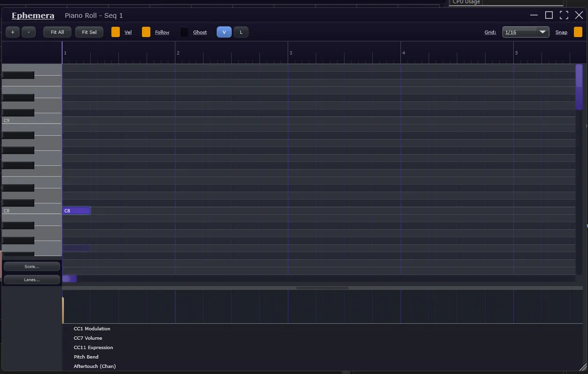Enable the Ghost notes checkbox
588x374 pixels.
(x=184, y=32)
